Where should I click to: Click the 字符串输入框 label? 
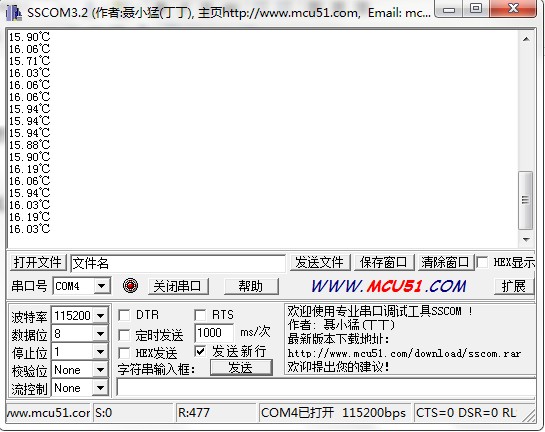pyautogui.click(x=157, y=369)
